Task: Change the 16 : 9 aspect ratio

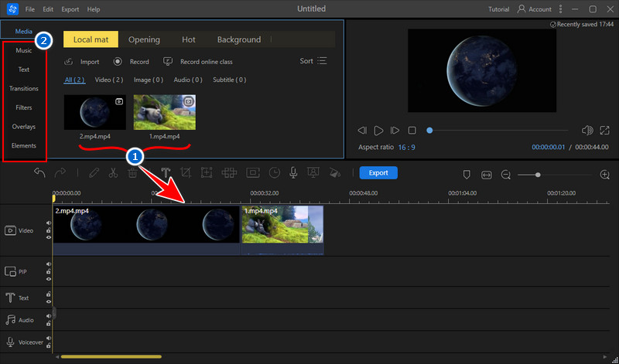Action: (x=406, y=147)
